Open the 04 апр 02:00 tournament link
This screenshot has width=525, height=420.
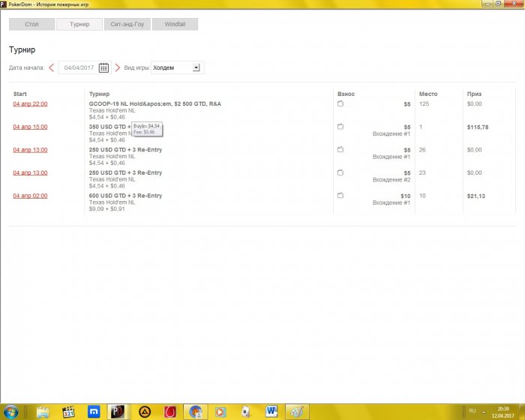30,196
